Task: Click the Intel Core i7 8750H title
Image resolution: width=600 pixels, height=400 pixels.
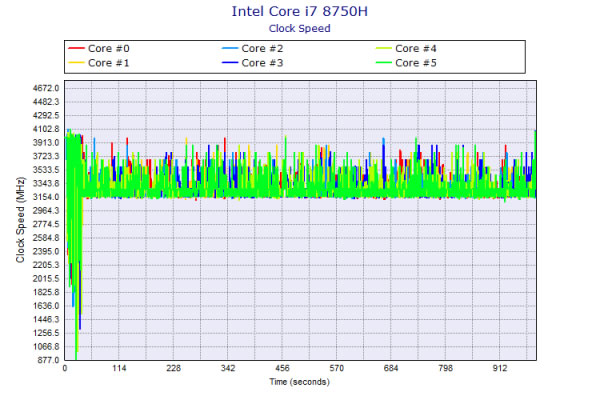Action: pos(300,11)
